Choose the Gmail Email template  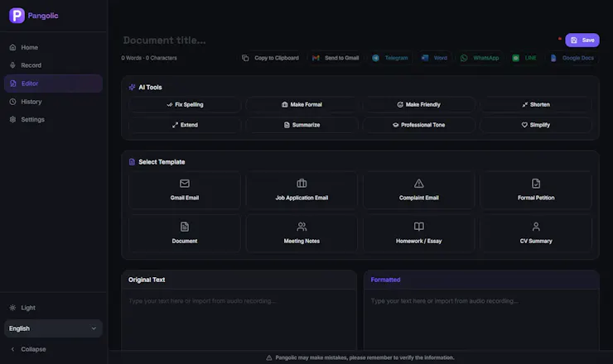185,190
